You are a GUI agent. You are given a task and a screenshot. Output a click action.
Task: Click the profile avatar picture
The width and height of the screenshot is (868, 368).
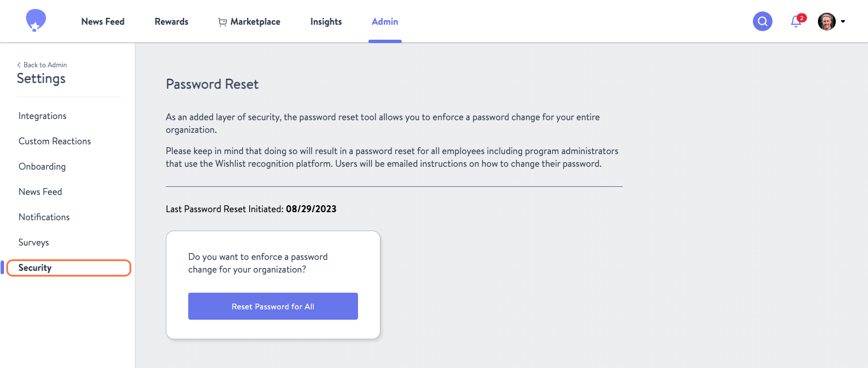coord(825,21)
